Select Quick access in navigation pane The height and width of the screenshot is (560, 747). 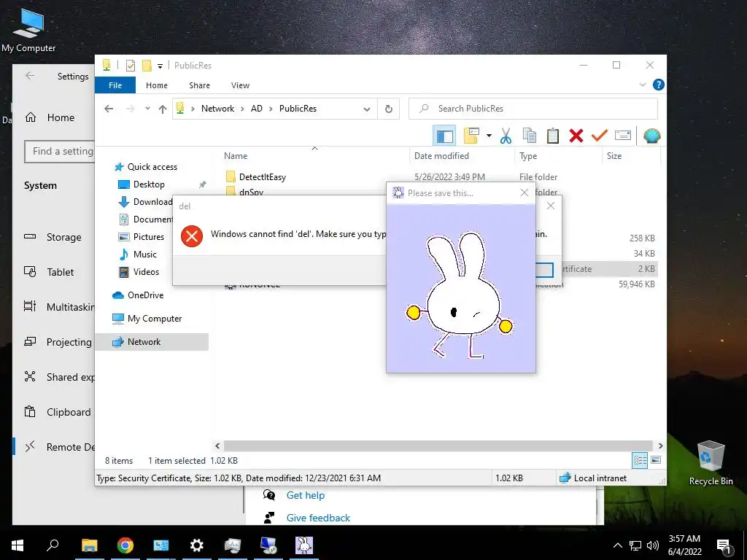pyautogui.click(x=152, y=167)
